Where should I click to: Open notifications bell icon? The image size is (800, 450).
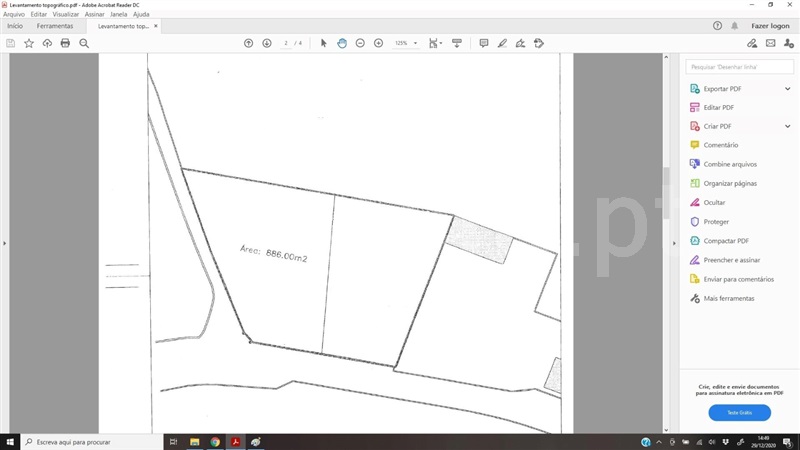pos(735,26)
